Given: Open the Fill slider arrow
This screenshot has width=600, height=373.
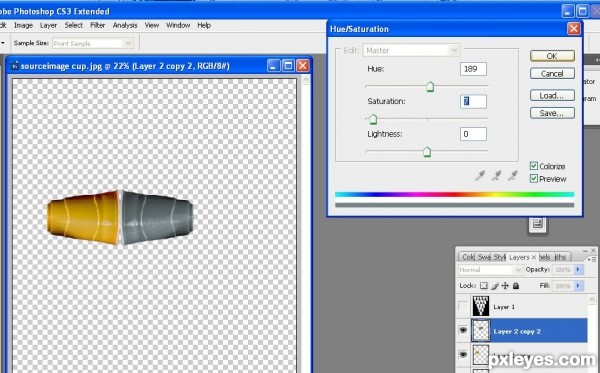Looking at the screenshot, I should 578,286.
